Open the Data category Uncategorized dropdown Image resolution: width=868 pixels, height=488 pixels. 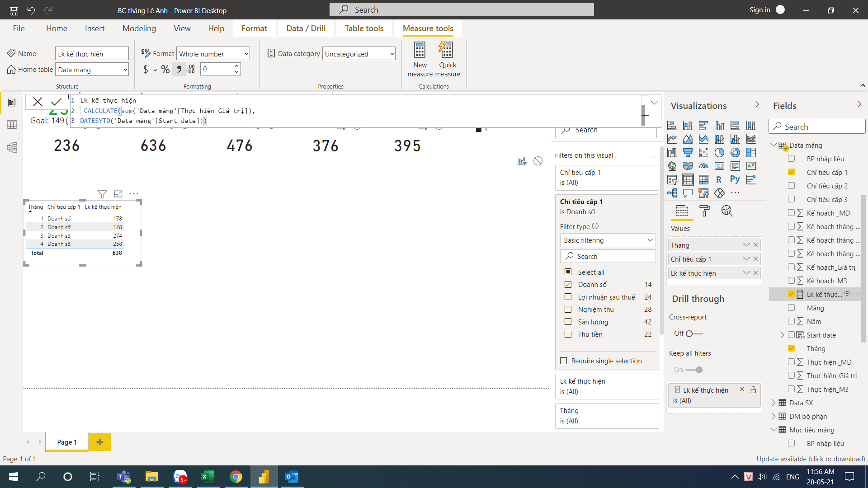point(359,54)
